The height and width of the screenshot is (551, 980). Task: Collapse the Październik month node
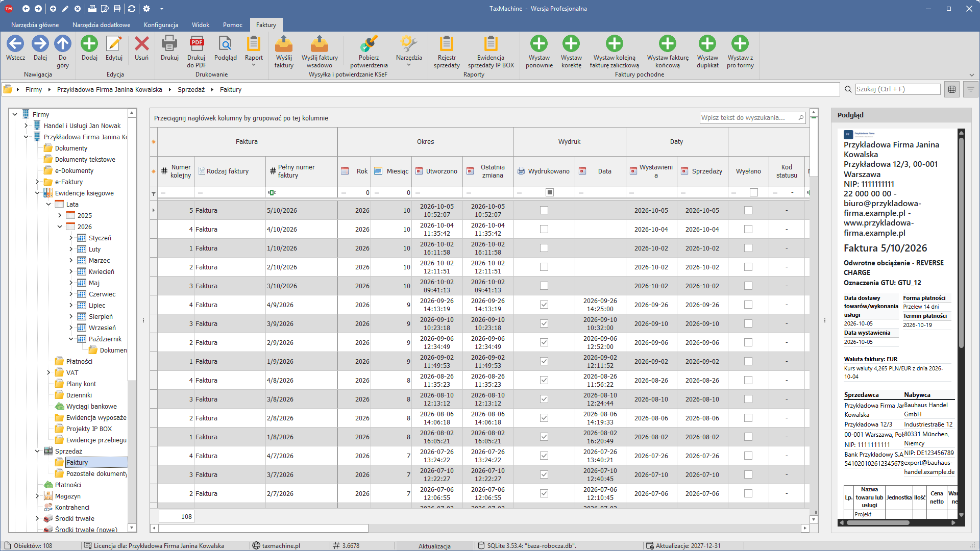[x=71, y=339]
